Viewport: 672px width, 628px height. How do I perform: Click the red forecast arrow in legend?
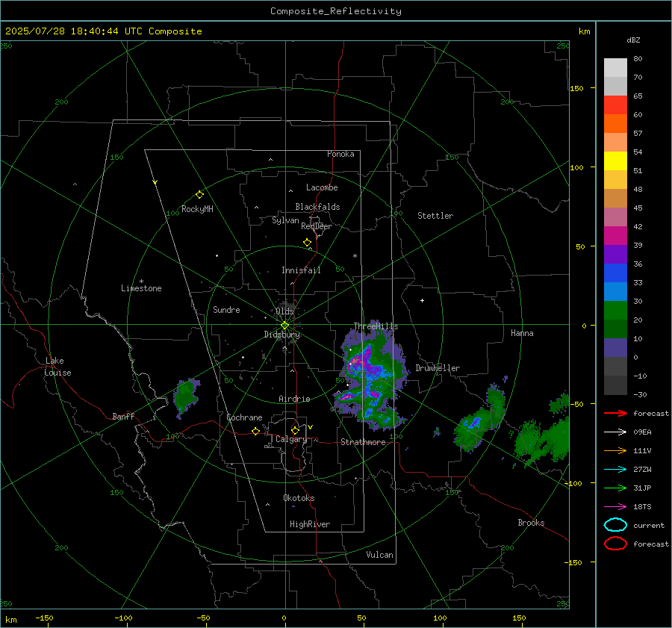(615, 413)
